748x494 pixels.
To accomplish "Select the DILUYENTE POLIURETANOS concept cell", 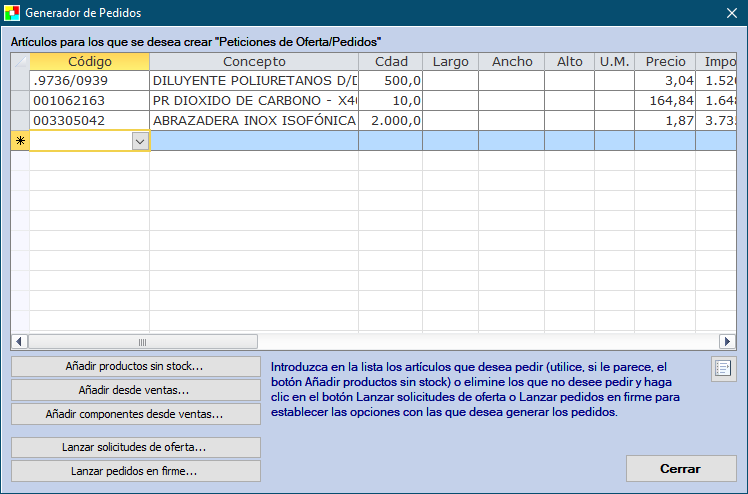I will pos(254,81).
